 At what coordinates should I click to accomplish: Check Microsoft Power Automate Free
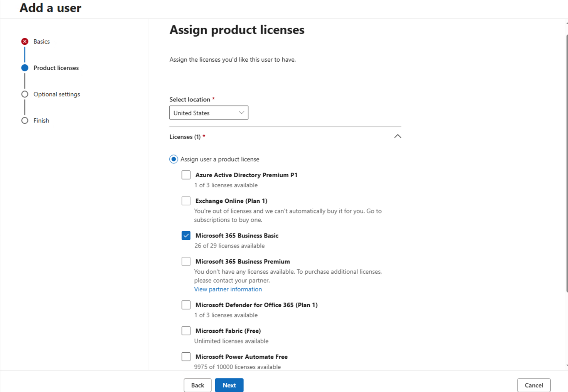coord(186,357)
